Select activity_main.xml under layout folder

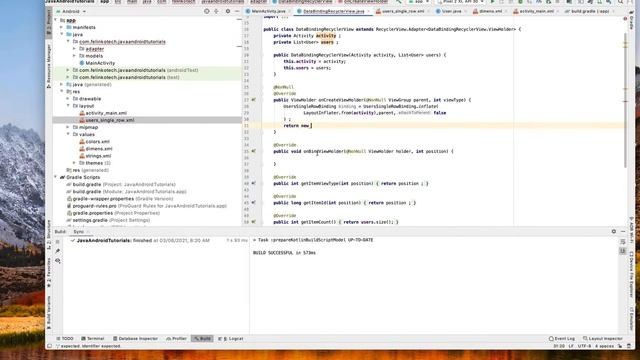pos(106,113)
